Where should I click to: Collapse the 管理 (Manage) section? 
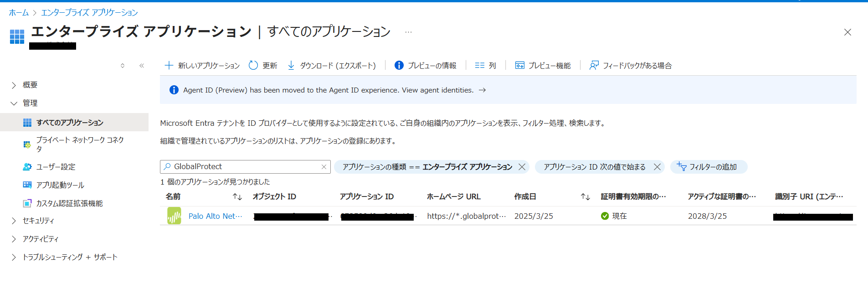(14, 103)
